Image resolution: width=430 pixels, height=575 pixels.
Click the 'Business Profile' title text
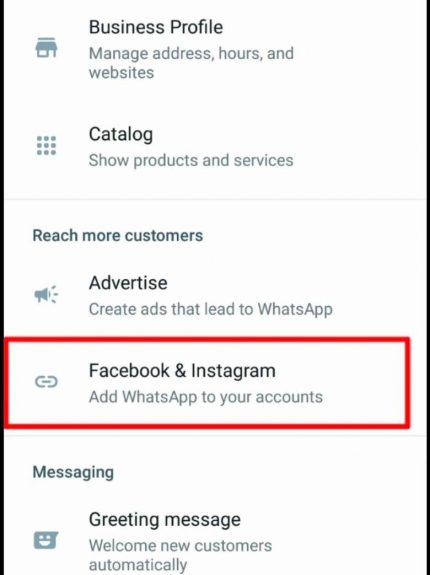tap(156, 27)
